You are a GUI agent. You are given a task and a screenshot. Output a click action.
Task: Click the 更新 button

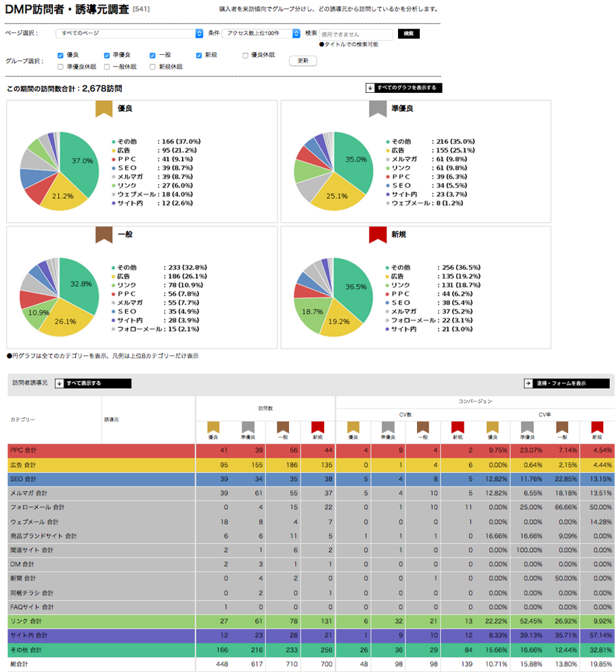pyautogui.click(x=303, y=61)
